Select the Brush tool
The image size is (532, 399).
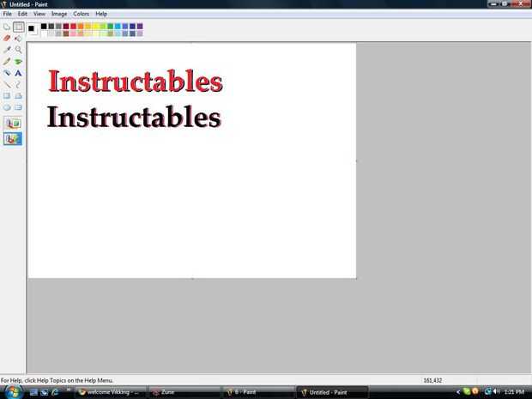(x=18, y=61)
